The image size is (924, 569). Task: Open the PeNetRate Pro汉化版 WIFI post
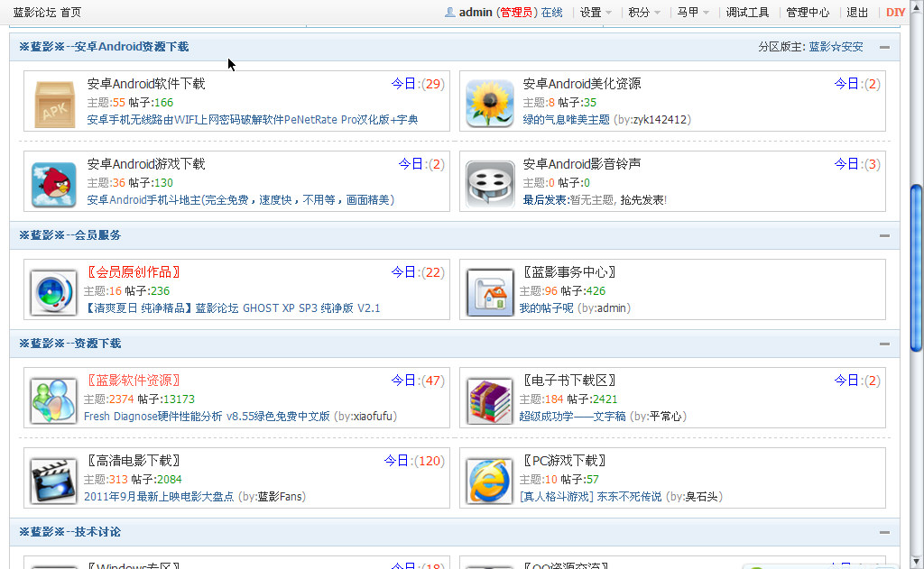253,120
